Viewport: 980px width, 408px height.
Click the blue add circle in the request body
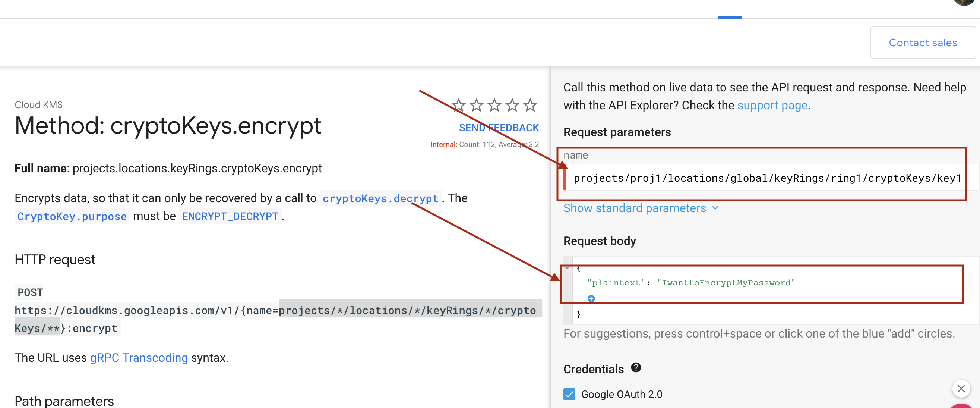pos(591,299)
